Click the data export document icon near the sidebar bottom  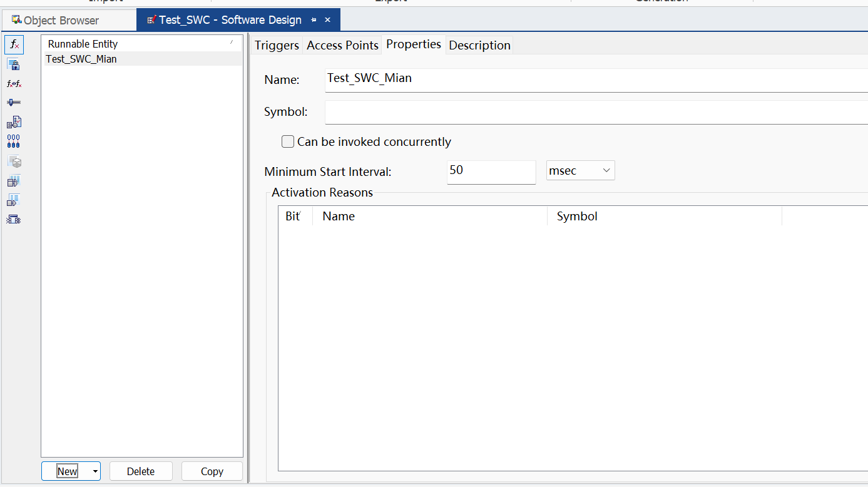coord(13,199)
